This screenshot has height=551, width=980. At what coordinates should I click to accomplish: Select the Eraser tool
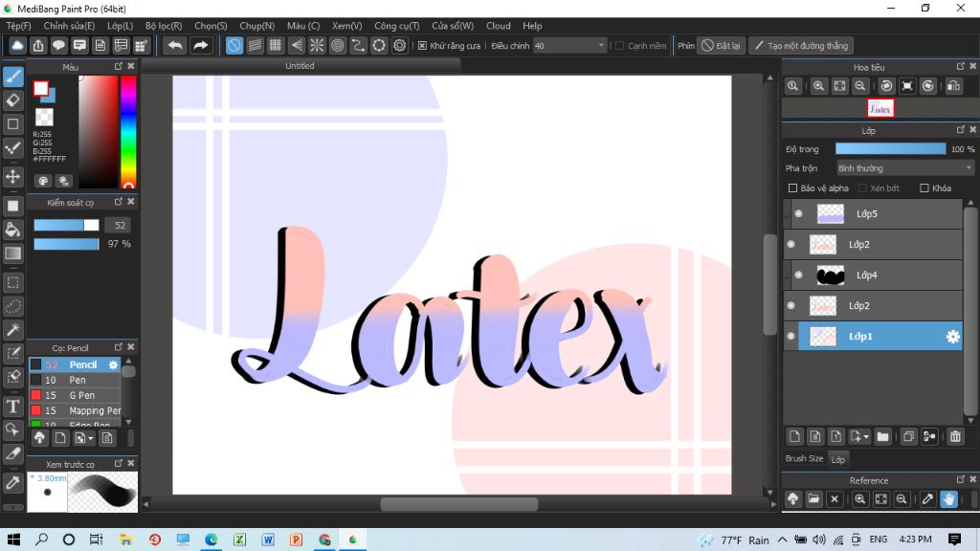tap(13, 99)
